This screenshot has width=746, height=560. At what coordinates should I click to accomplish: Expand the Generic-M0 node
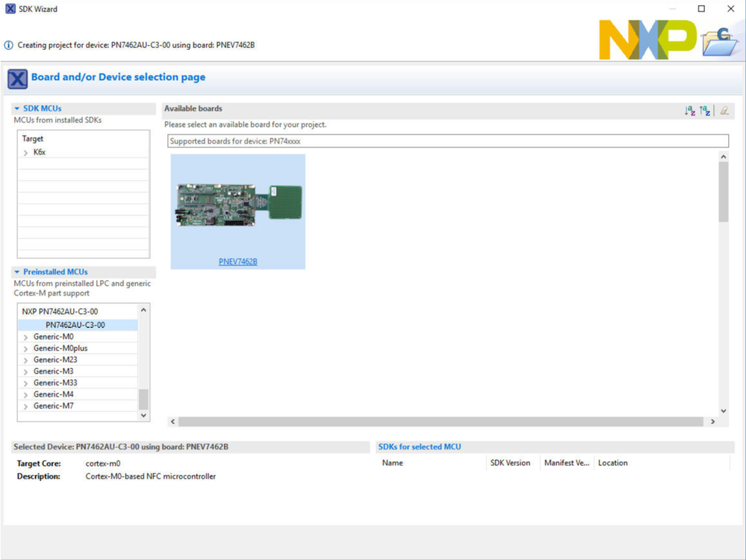pos(25,337)
